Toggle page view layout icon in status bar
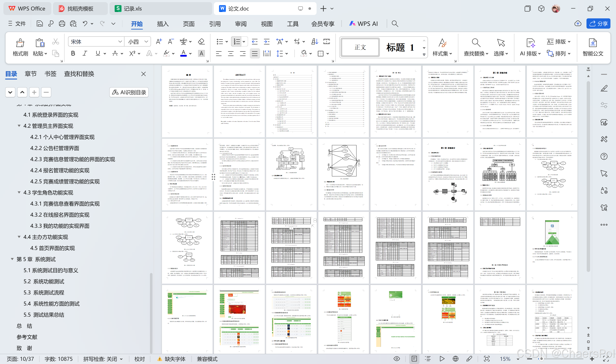The image size is (616, 364). click(414, 359)
